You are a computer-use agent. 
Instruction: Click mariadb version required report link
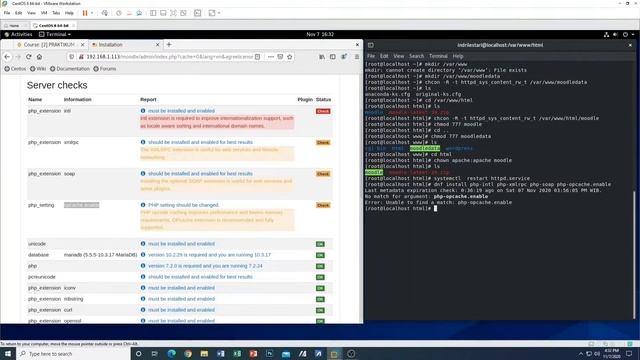(x=209, y=255)
